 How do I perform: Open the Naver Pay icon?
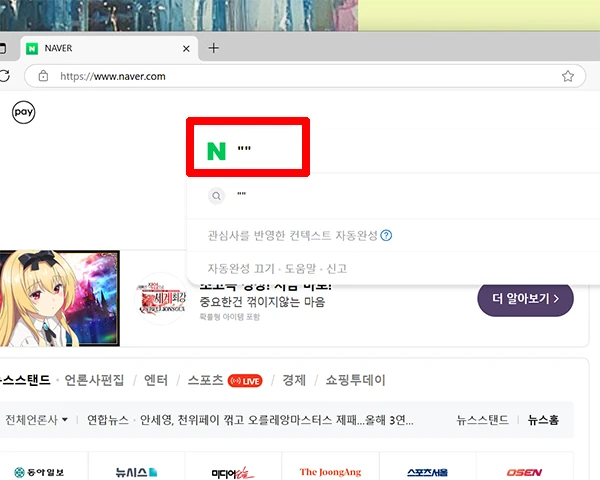click(x=23, y=112)
